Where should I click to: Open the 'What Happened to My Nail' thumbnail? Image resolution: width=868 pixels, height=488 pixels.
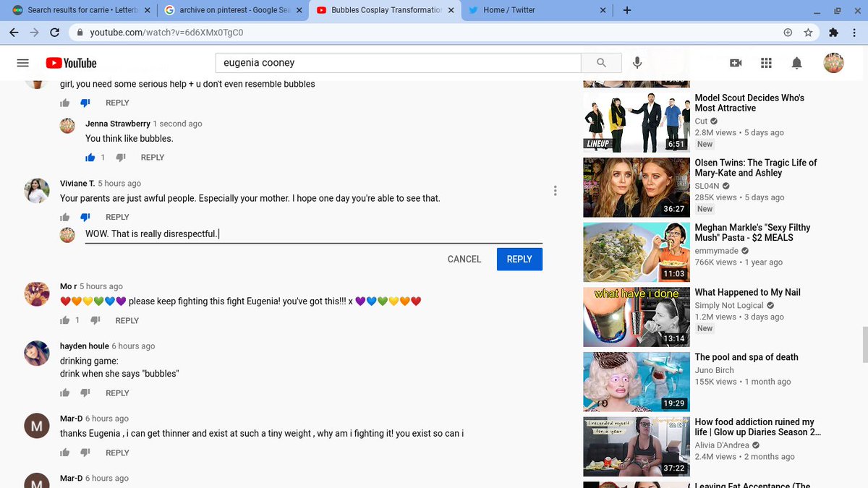click(636, 317)
